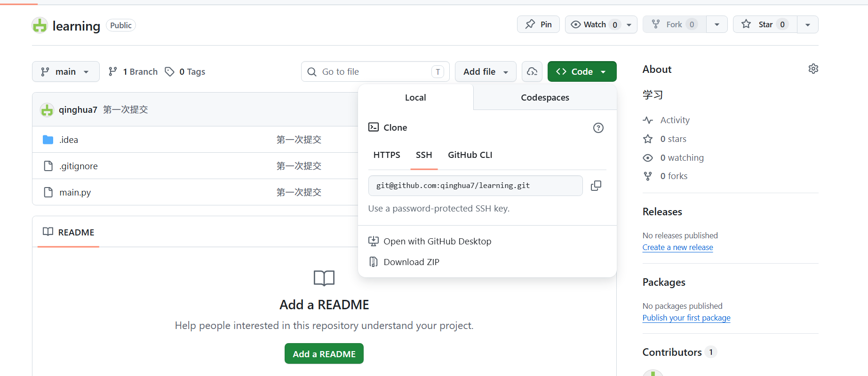
Task: Open the 0 forks link
Action: (674, 176)
